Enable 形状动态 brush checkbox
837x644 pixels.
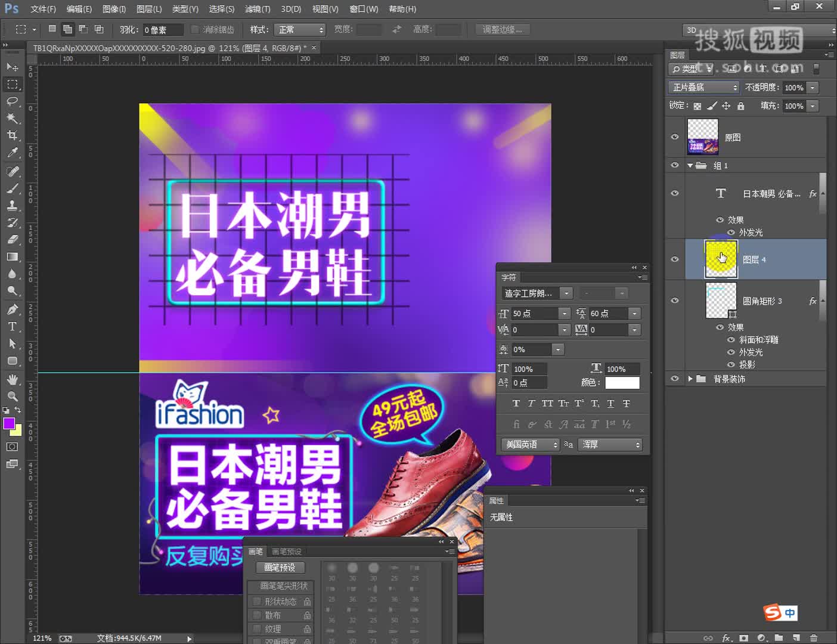257,601
